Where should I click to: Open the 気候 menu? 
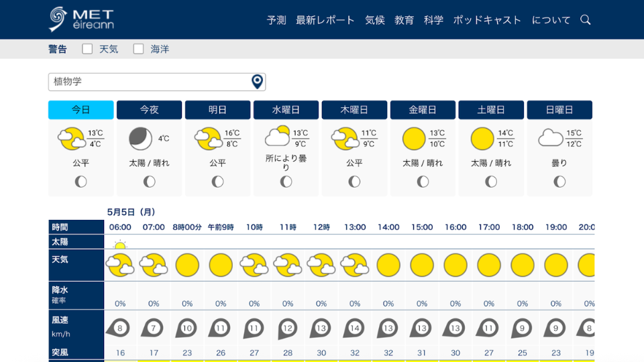click(x=375, y=20)
